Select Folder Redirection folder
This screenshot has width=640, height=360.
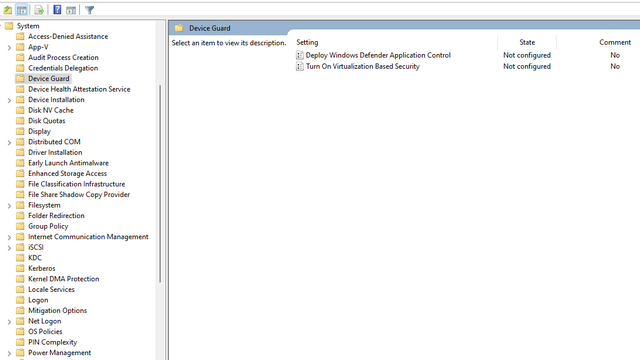pos(56,216)
